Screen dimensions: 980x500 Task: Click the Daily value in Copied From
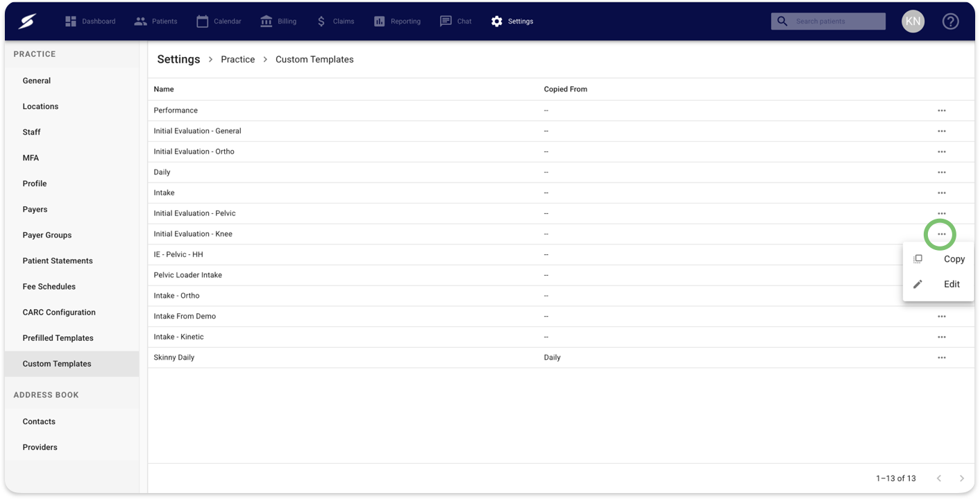[x=552, y=358]
